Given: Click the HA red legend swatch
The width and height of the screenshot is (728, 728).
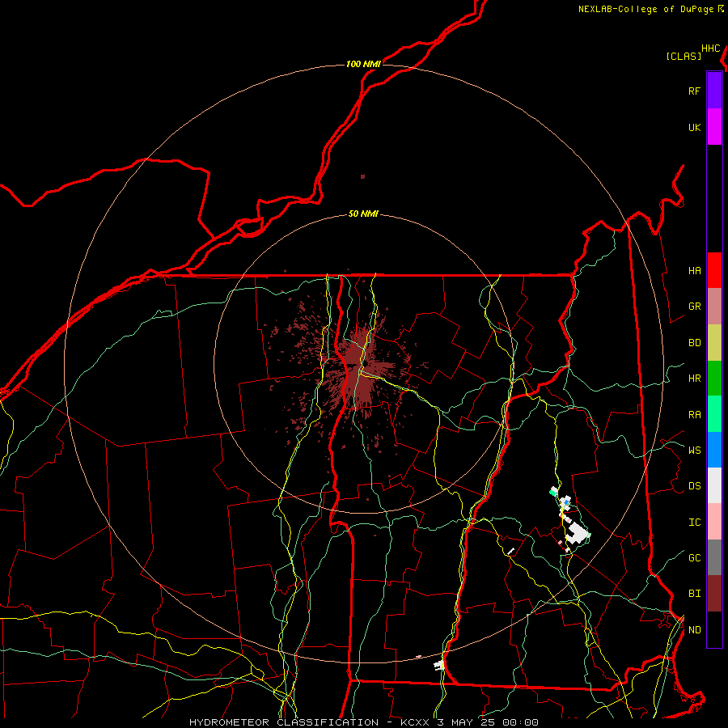Looking at the screenshot, I should pos(714,270).
